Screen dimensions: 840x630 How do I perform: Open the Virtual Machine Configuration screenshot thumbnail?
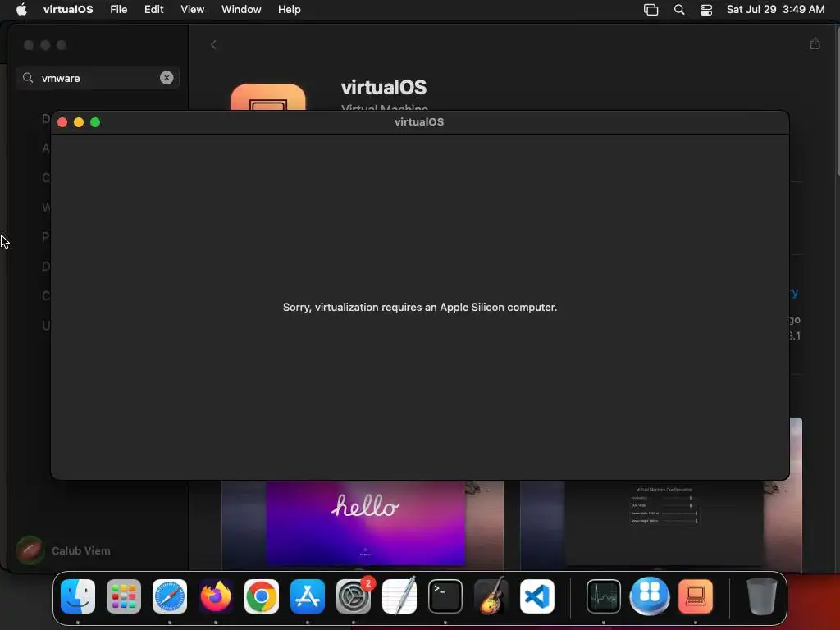point(661,523)
